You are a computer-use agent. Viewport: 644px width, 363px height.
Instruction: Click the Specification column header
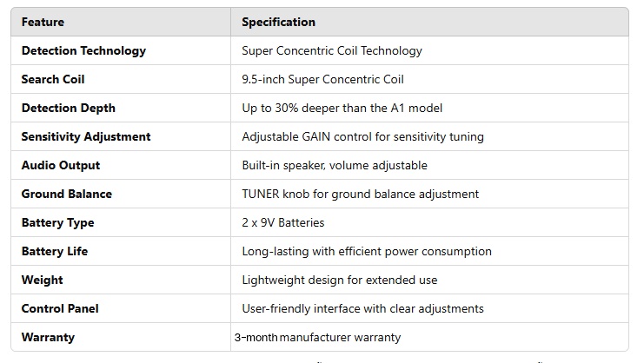278,22
